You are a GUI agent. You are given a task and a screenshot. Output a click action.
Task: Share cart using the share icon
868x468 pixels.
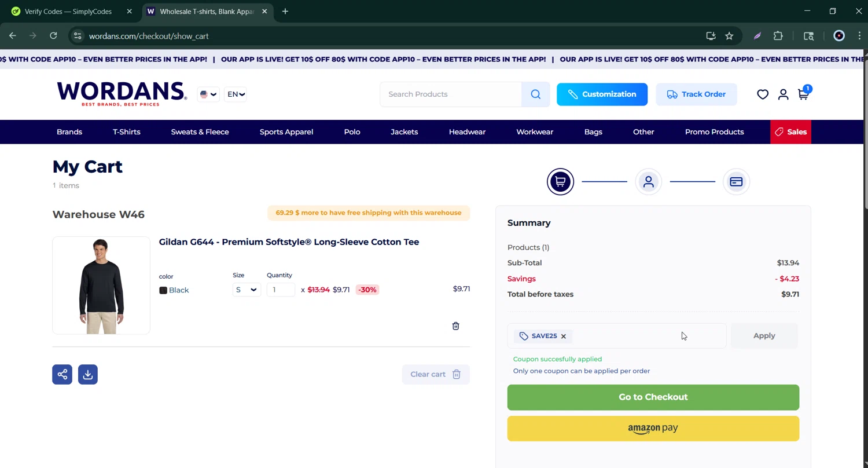(62, 374)
